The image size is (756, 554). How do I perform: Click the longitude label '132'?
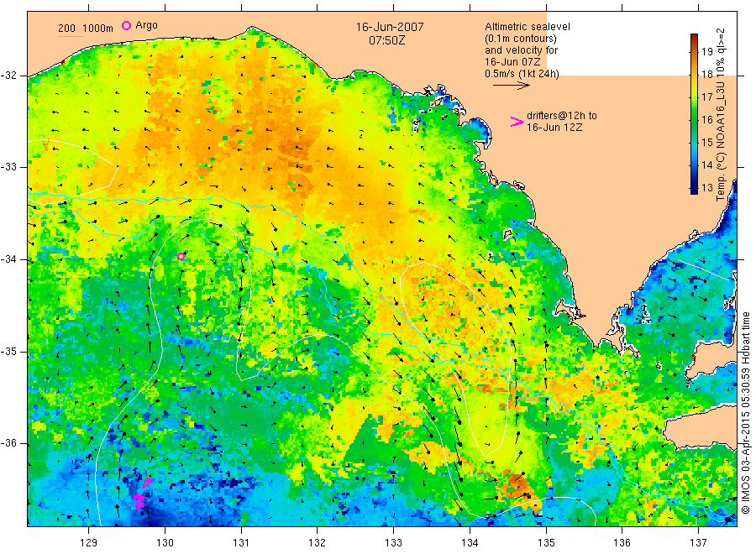[x=318, y=543]
